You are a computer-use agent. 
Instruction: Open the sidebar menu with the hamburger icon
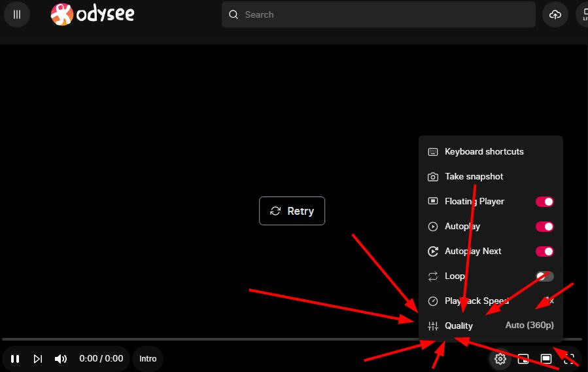pos(17,14)
